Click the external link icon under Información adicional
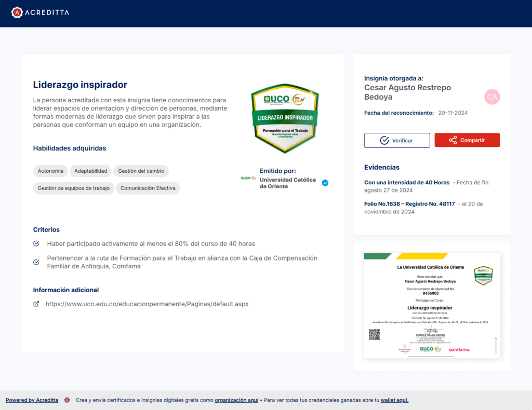 (x=36, y=304)
